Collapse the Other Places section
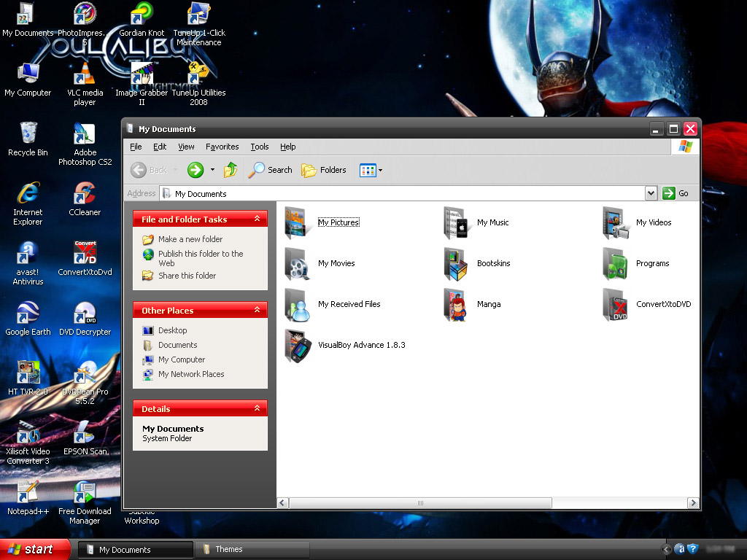The image size is (747, 560). 257,309
